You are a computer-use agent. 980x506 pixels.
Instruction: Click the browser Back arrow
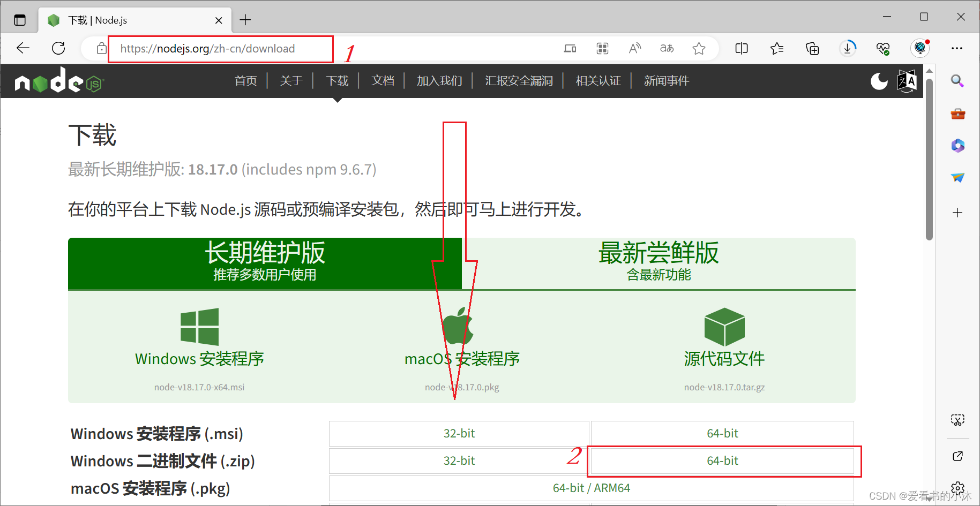(x=23, y=48)
